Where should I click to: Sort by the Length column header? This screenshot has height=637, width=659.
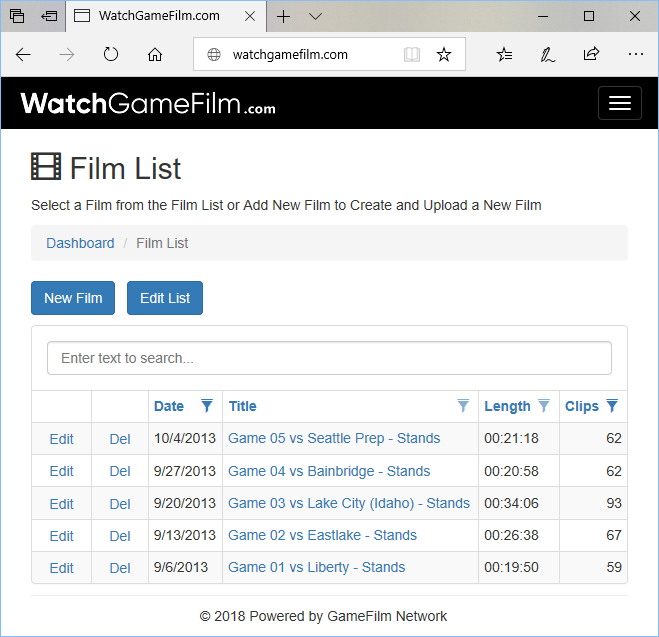[x=507, y=406]
